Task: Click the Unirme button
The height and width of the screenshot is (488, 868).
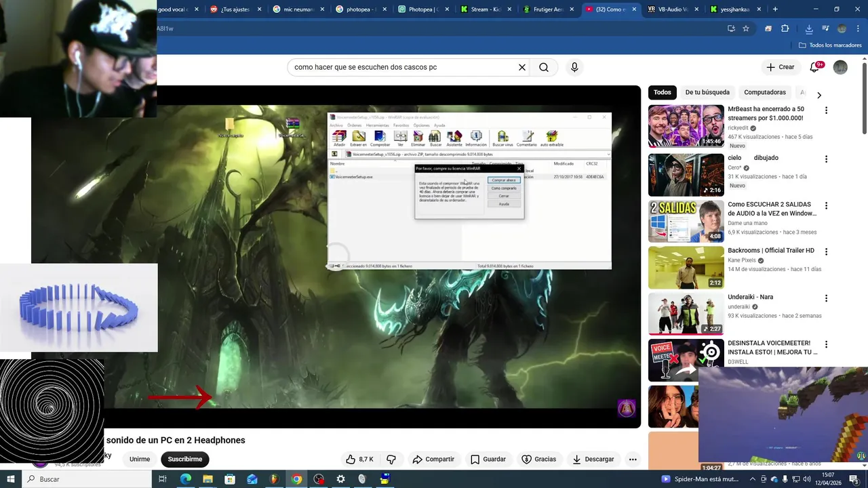Action: [140, 459]
